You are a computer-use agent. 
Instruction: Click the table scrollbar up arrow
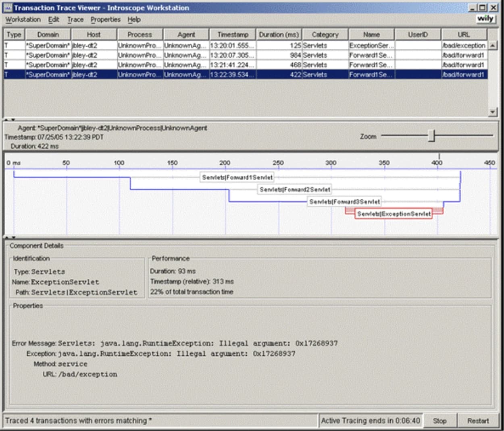tap(493, 45)
